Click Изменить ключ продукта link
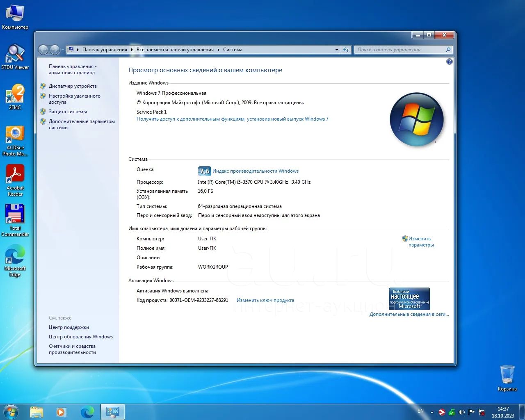The height and width of the screenshot is (420, 525). tap(265, 300)
